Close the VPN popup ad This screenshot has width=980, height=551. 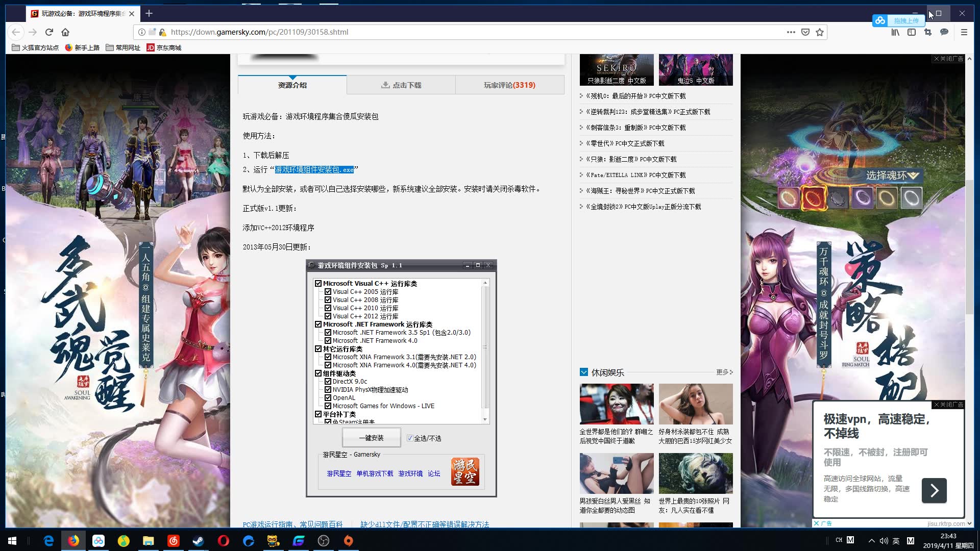(x=949, y=405)
